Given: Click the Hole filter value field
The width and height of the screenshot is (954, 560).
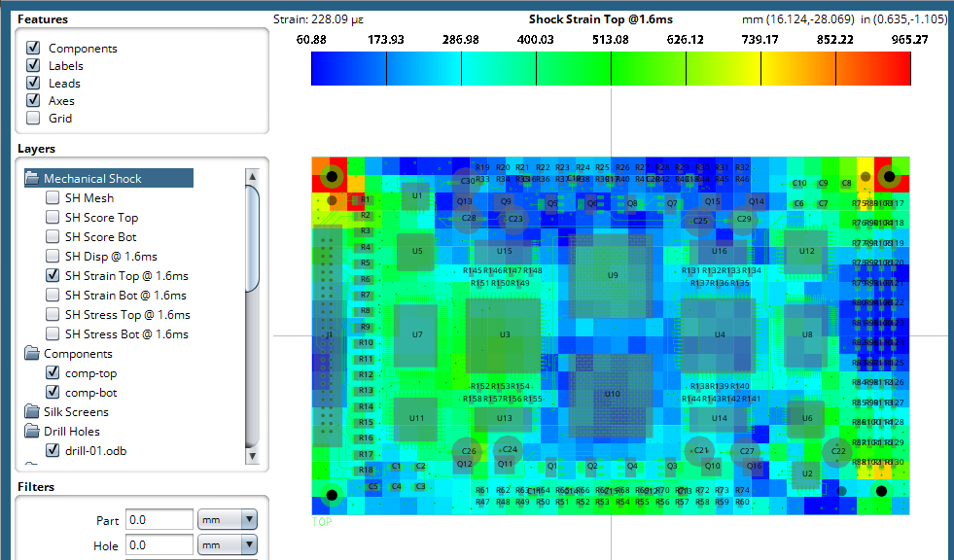Looking at the screenshot, I should (159, 545).
